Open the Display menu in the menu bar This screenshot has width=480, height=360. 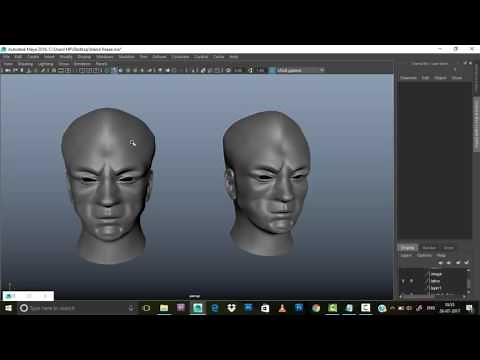click(x=84, y=57)
